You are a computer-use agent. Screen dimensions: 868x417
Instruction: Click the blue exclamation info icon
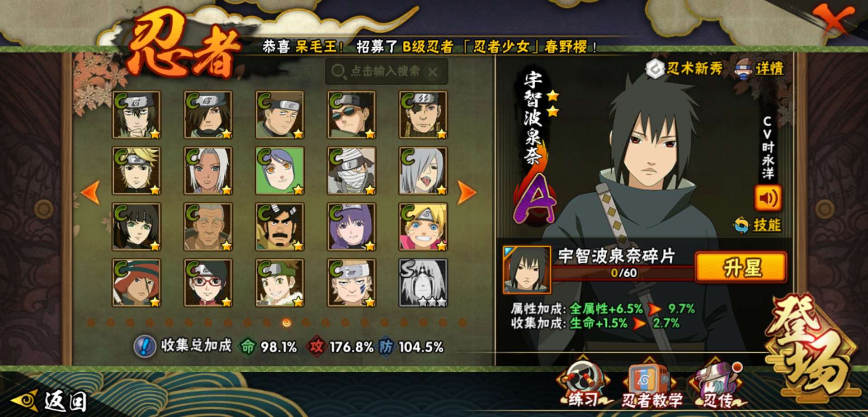pos(145,347)
